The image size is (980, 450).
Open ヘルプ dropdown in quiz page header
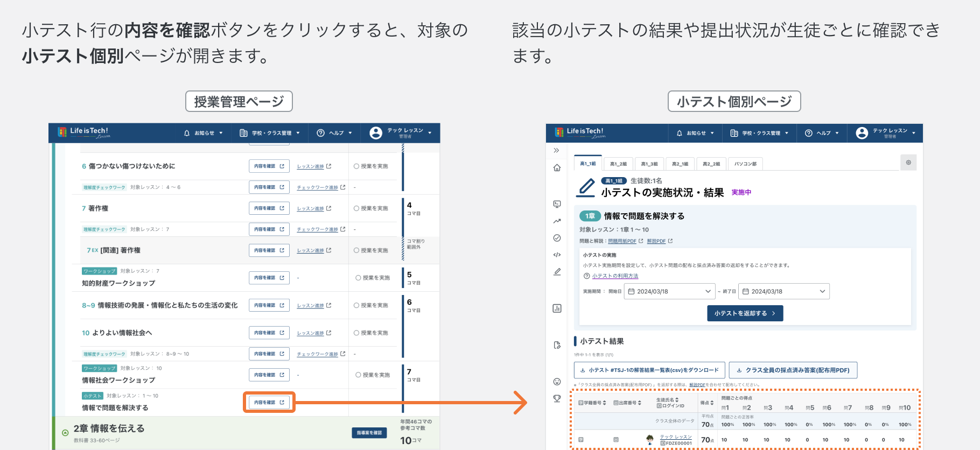click(x=822, y=133)
